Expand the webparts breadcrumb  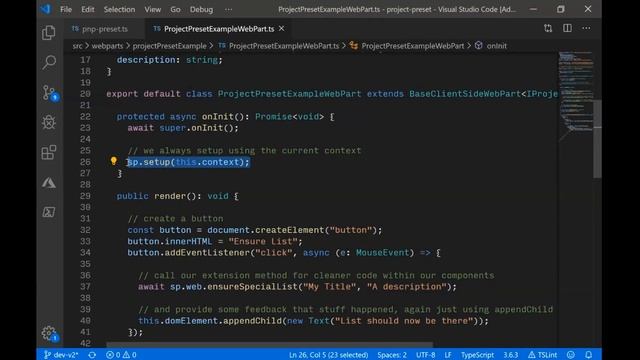pyautogui.click(x=107, y=46)
